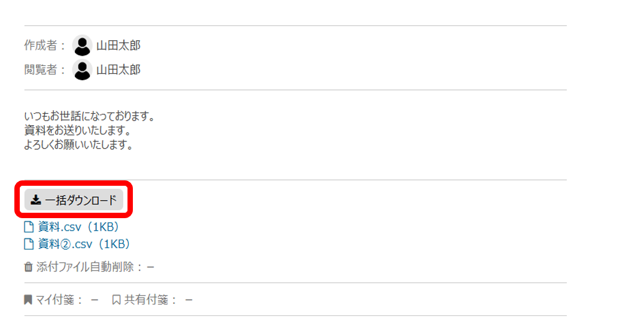Click the trash icon for 添付ファイル自動削除
Image resolution: width=644 pixels, height=335 pixels.
click(x=28, y=267)
